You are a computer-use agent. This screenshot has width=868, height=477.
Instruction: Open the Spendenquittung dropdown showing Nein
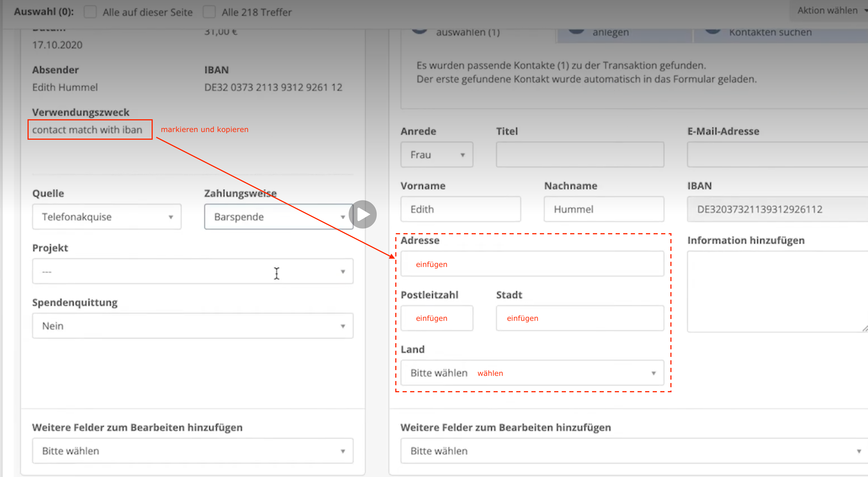tap(192, 326)
